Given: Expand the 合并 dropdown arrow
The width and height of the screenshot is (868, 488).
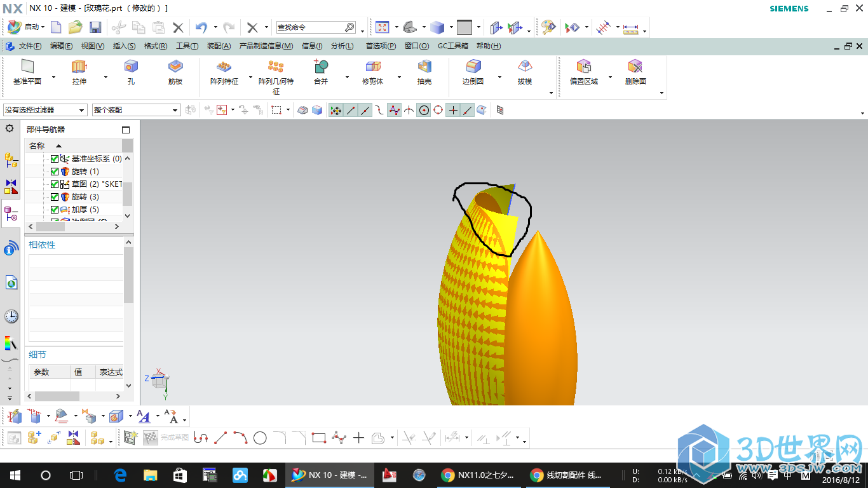Looking at the screenshot, I should point(347,78).
